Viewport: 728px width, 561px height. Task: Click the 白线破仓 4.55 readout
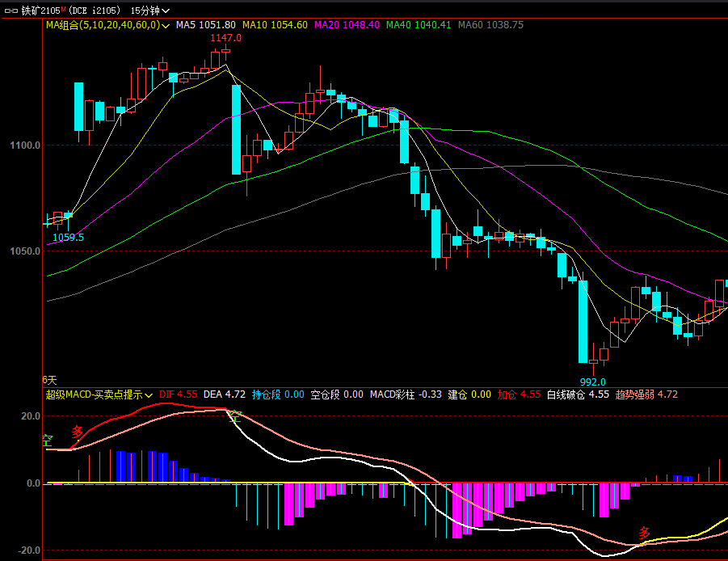tap(578, 394)
